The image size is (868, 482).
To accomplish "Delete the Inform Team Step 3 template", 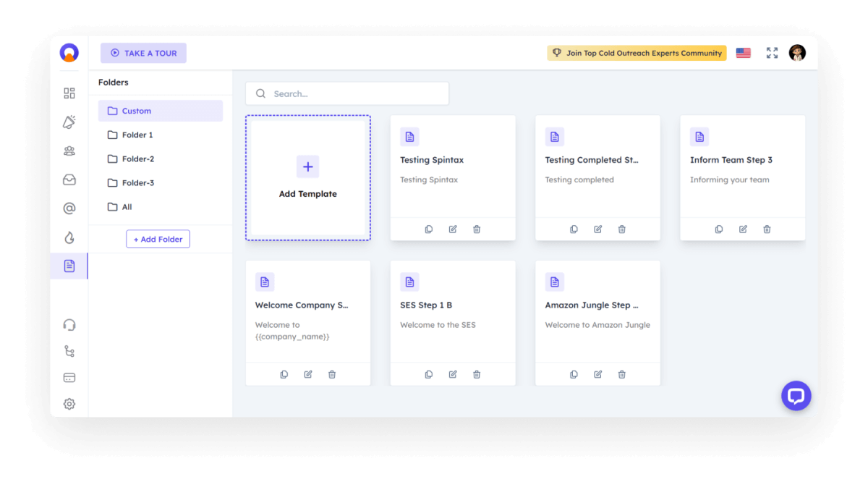I will 767,229.
